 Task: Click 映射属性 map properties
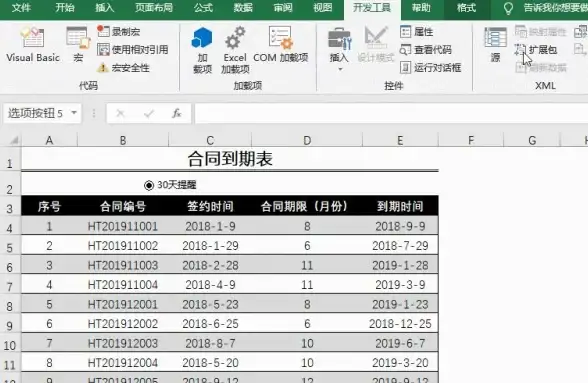(540, 32)
